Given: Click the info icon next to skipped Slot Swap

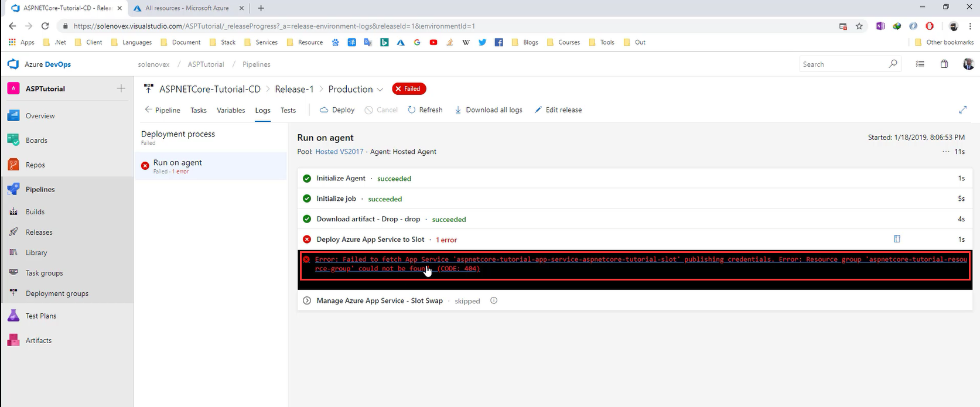Looking at the screenshot, I should point(494,301).
